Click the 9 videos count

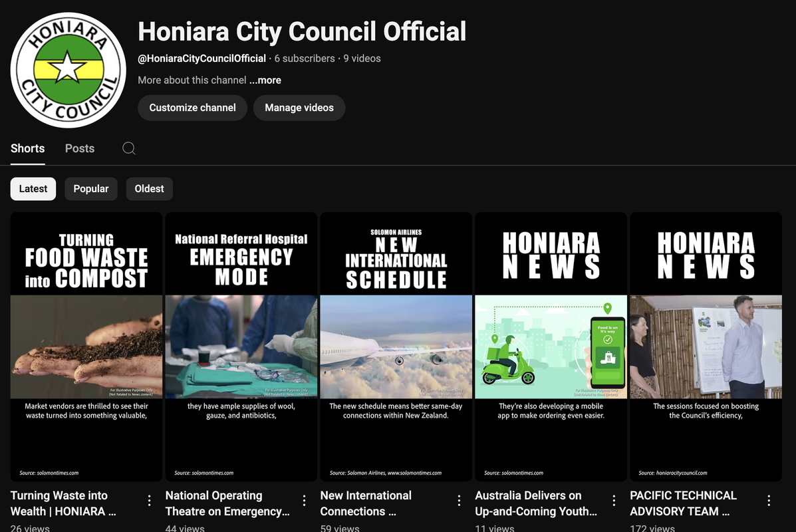[x=362, y=59]
